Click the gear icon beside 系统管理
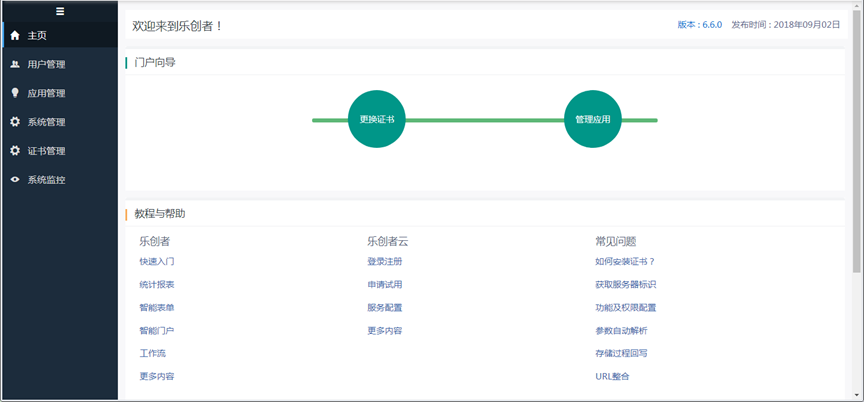Screen dimensions: 864x402 pos(15,122)
